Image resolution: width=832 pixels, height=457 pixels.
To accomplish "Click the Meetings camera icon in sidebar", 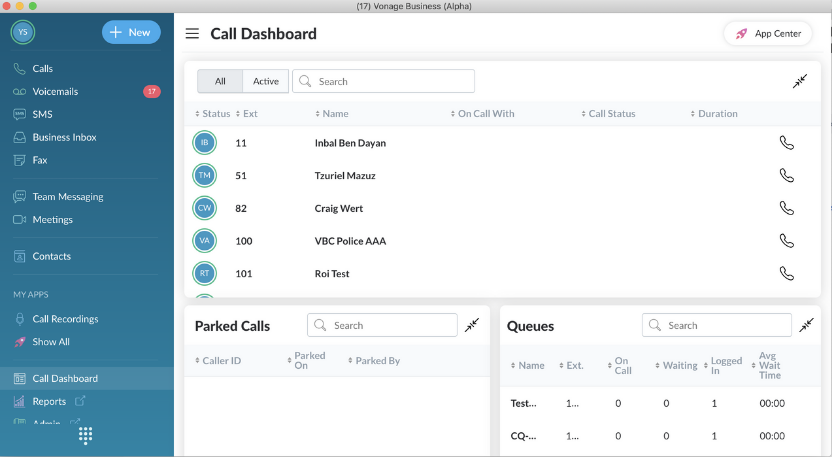I will click(x=19, y=219).
